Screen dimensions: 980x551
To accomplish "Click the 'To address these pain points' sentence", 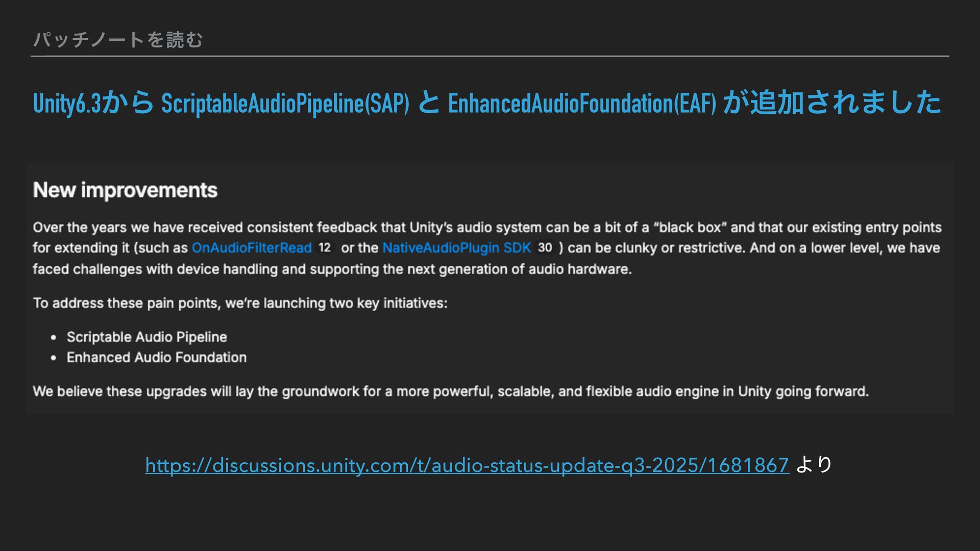I will point(240,303).
